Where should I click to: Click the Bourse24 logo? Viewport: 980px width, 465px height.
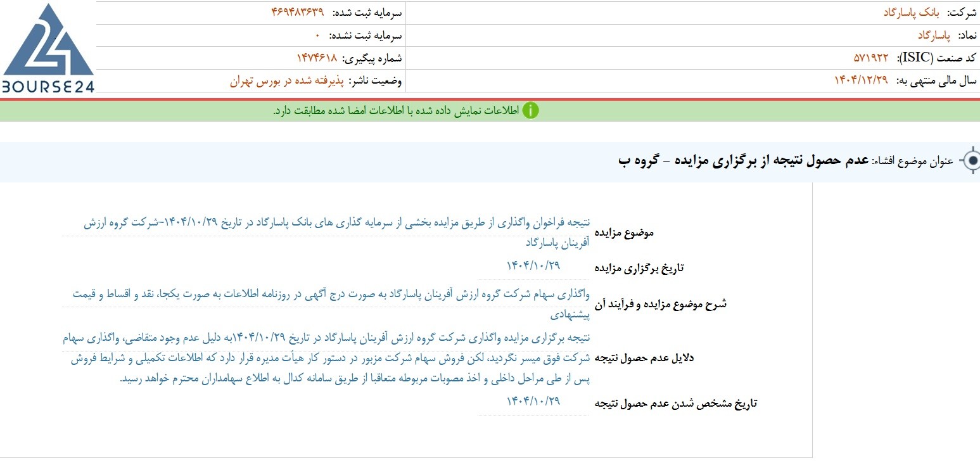click(x=48, y=49)
